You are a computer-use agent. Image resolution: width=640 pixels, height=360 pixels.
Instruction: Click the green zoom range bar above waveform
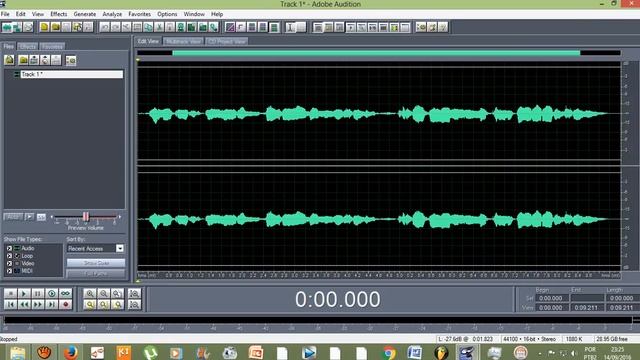376,53
